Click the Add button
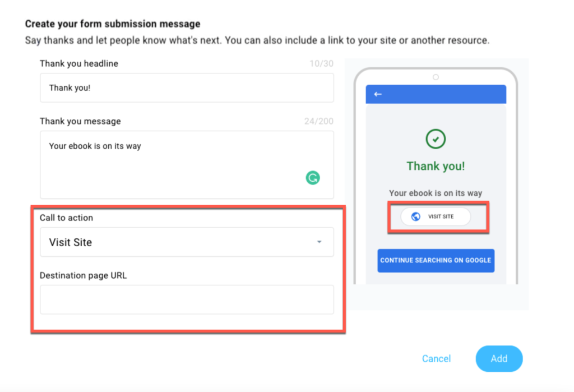Viewport: 574px width, 392px height. (x=499, y=359)
